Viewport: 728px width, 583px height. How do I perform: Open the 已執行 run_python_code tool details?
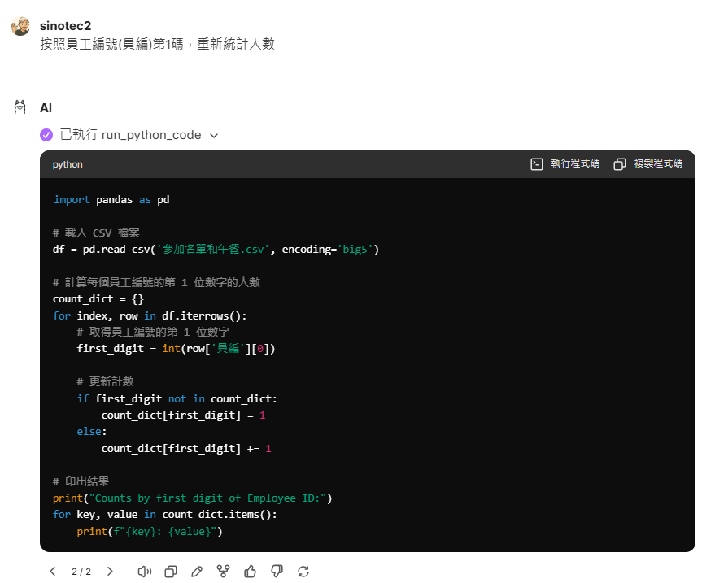tap(130, 135)
